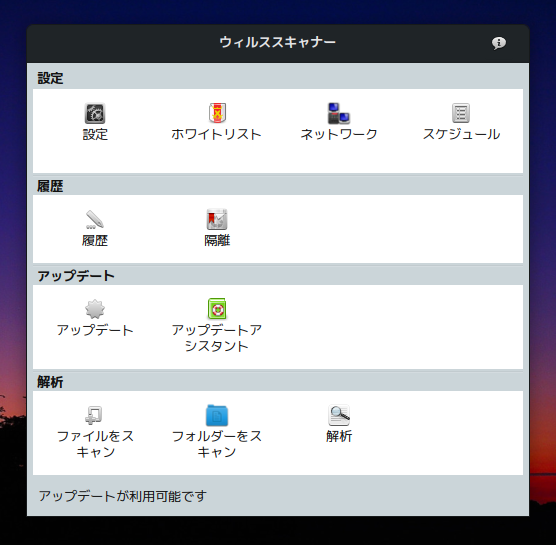Image resolution: width=556 pixels, height=545 pixels.
Task: Open the 設定 gear icon
Action: pos(95,113)
